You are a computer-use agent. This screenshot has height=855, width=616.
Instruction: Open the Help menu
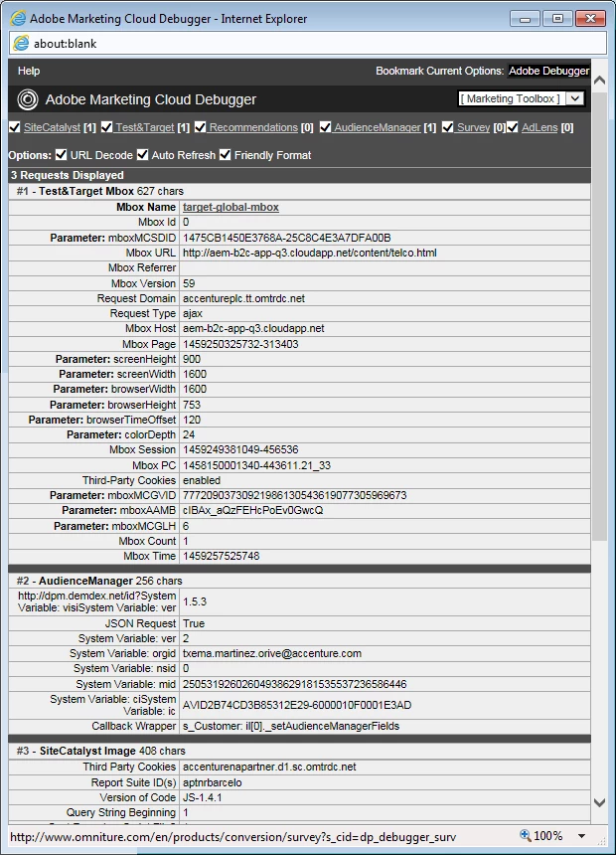[x=29, y=71]
